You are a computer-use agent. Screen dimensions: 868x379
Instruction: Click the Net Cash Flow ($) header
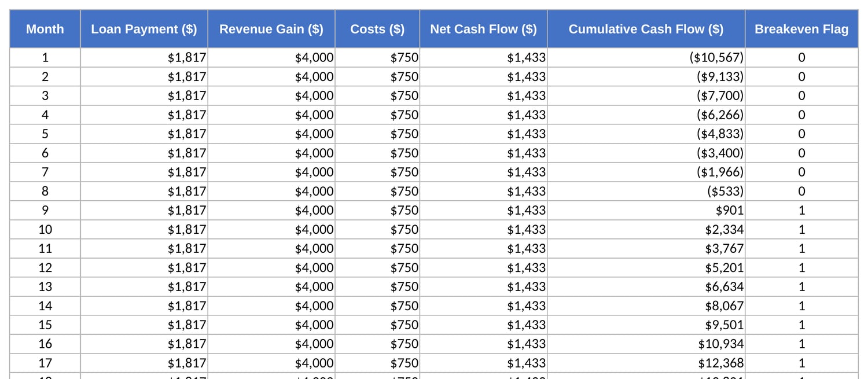click(x=484, y=29)
